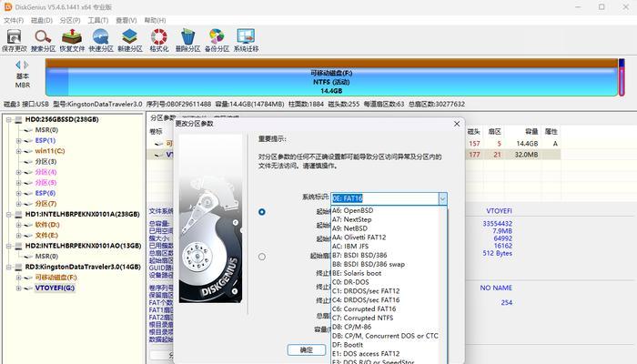
Task: Click into the 0E: FAT16 combo field
Action: (x=384, y=198)
